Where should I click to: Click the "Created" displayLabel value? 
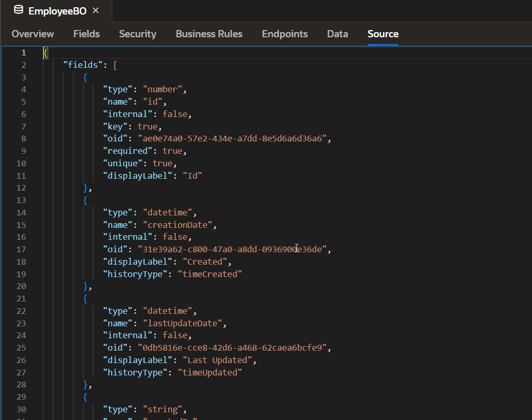[x=205, y=262]
